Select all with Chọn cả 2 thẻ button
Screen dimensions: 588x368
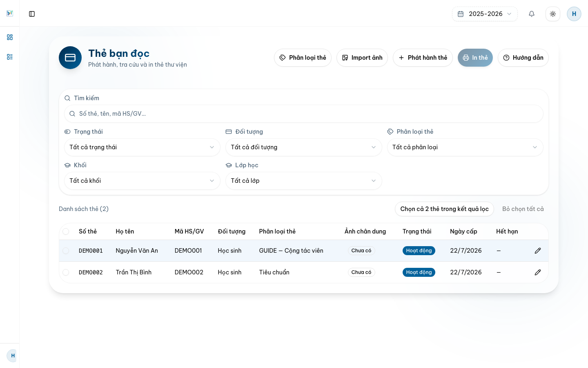[x=444, y=209]
